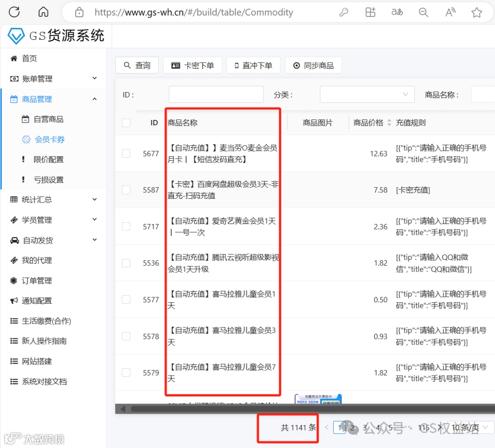
Task: Check the row with ID 5578
Action: [126, 336]
